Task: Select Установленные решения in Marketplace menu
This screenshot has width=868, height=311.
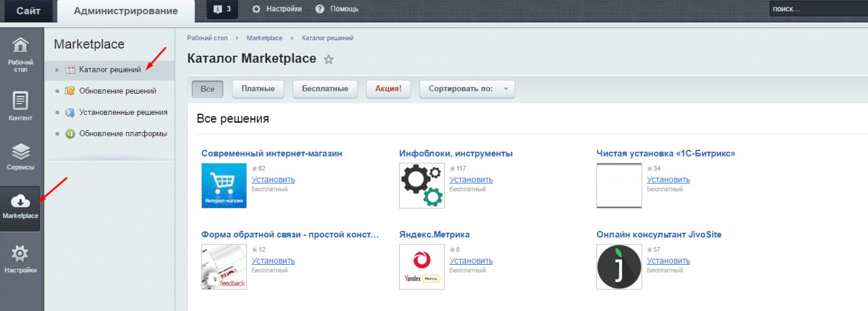Action: pyautogui.click(x=123, y=112)
